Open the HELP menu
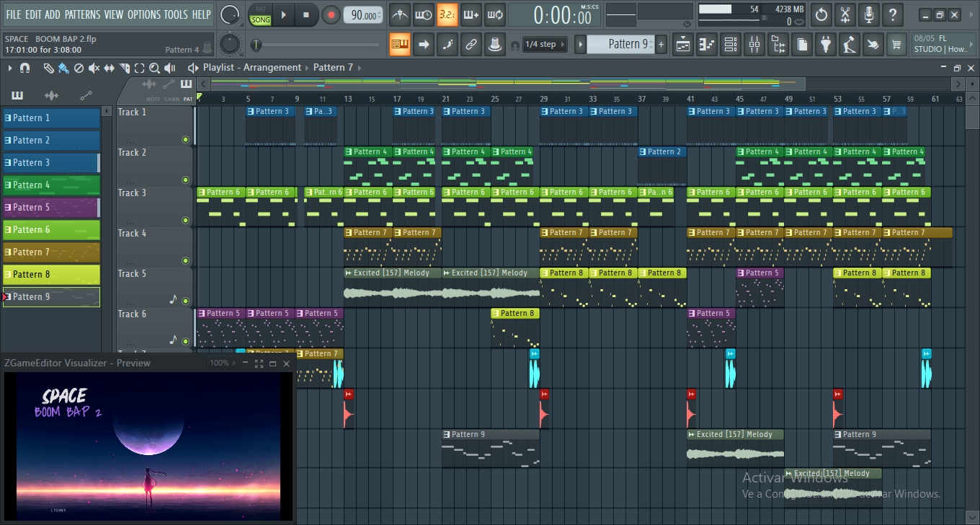980x525 pixels. (x=201, y=14)
